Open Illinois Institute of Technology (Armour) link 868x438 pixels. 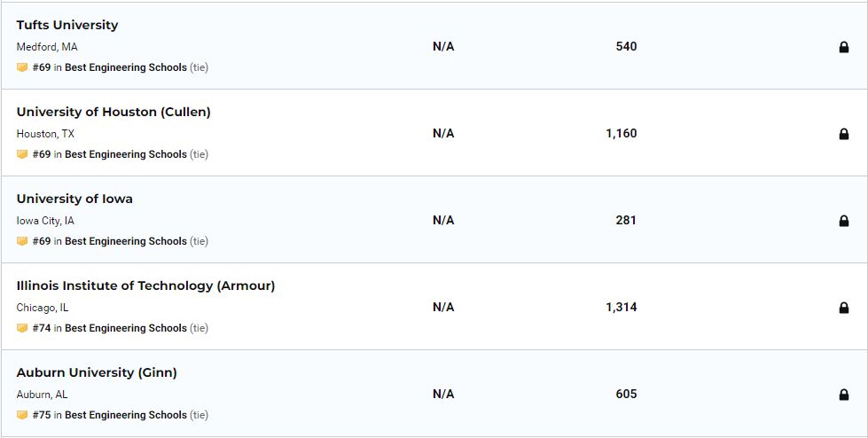tap(145, 285)
